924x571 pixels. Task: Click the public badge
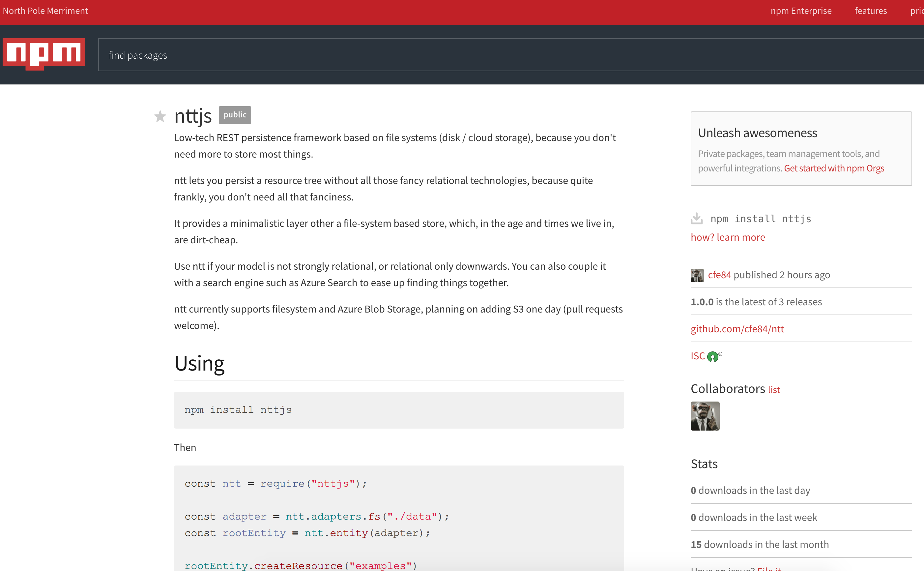(235, 115)
